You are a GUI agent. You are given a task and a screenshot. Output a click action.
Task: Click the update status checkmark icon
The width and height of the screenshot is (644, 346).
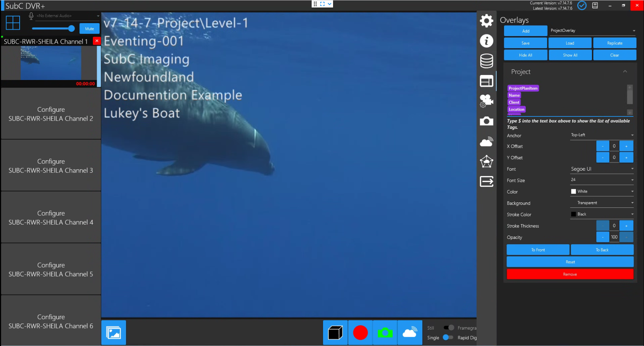pos(582,5)
